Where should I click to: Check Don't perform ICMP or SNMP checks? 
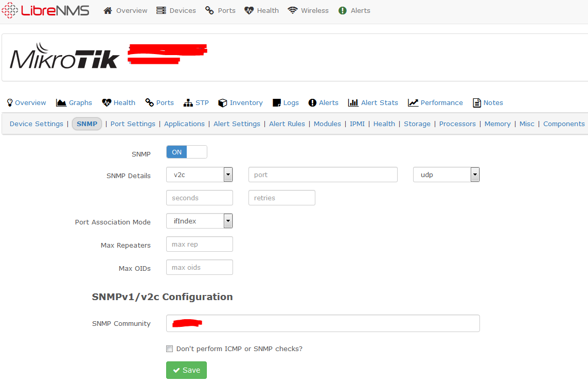click(169, 349)
